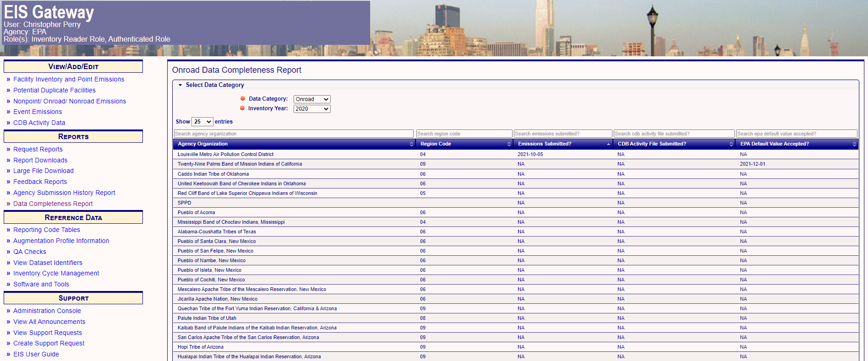Open the Data Category dropdown
This screenshot has width=868, height=361.
312,99
